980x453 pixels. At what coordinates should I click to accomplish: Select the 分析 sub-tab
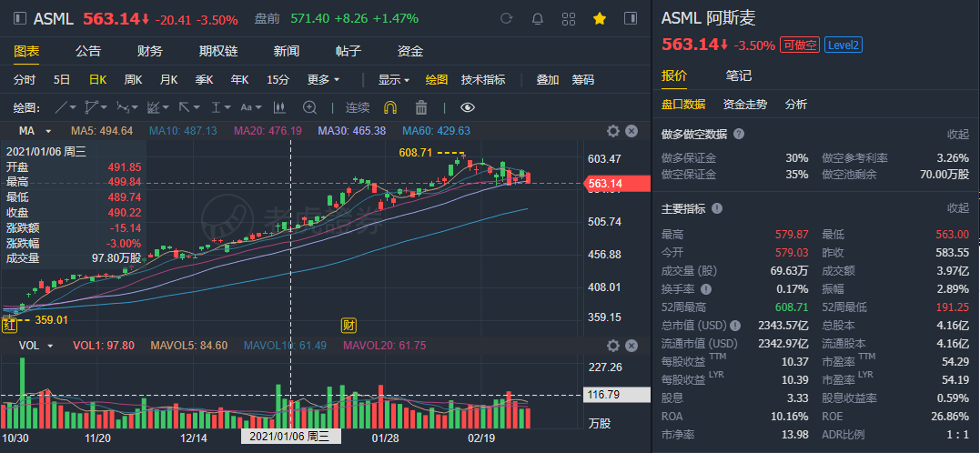tap(796, 105)
